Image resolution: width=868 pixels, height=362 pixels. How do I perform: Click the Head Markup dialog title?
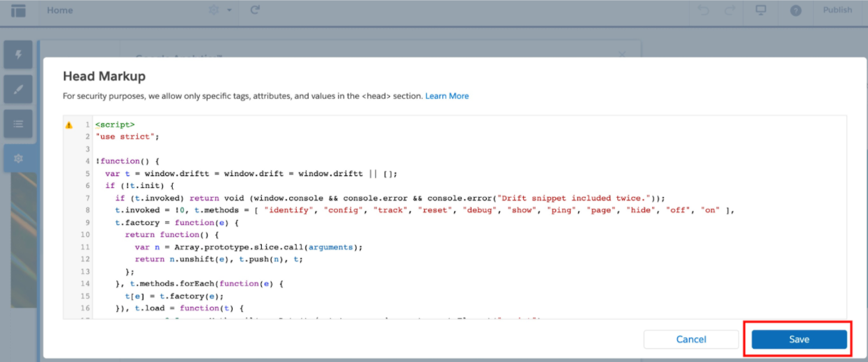104,76
